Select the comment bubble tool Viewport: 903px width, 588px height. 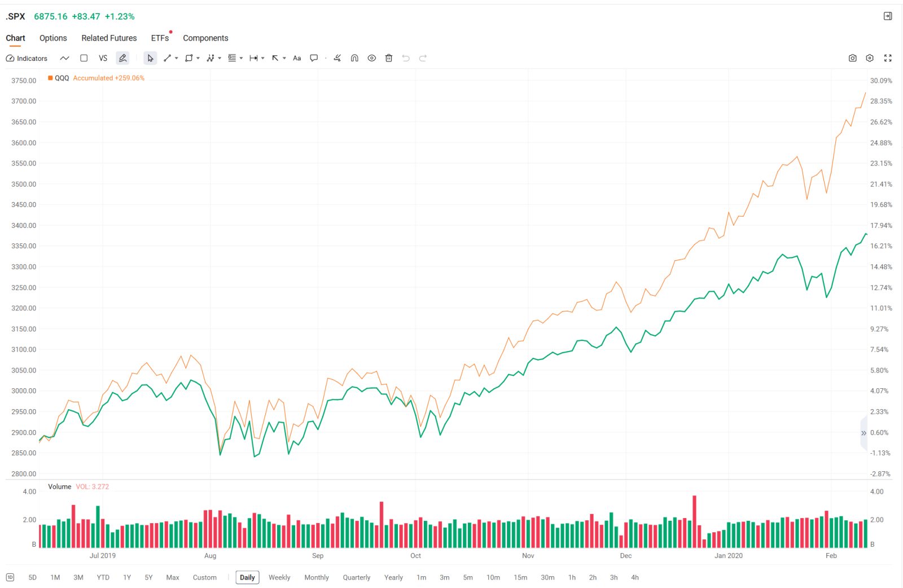tap(314, 58)
